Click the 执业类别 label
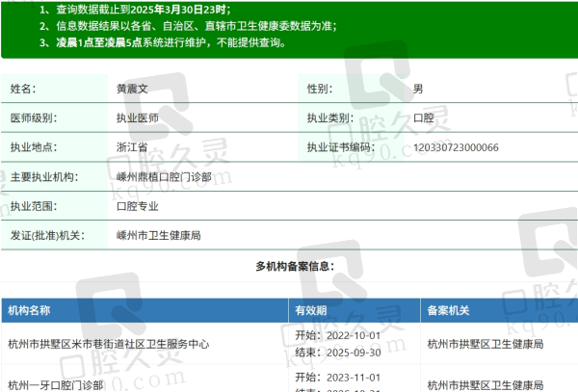Image resolution: width=578 pixels, height=392 pixels. click(330, 118)
